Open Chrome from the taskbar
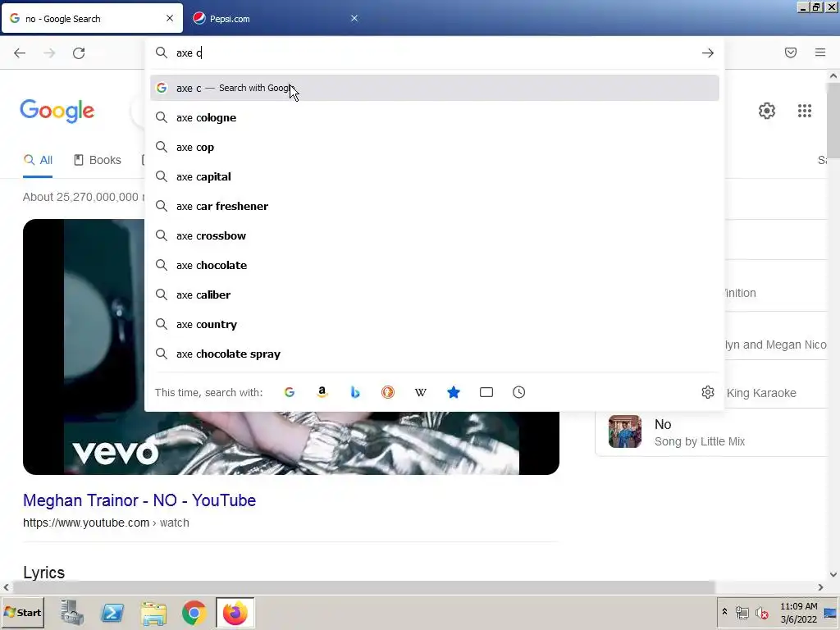The width and height of the screenshot is (840, 630). pos(194,612)
